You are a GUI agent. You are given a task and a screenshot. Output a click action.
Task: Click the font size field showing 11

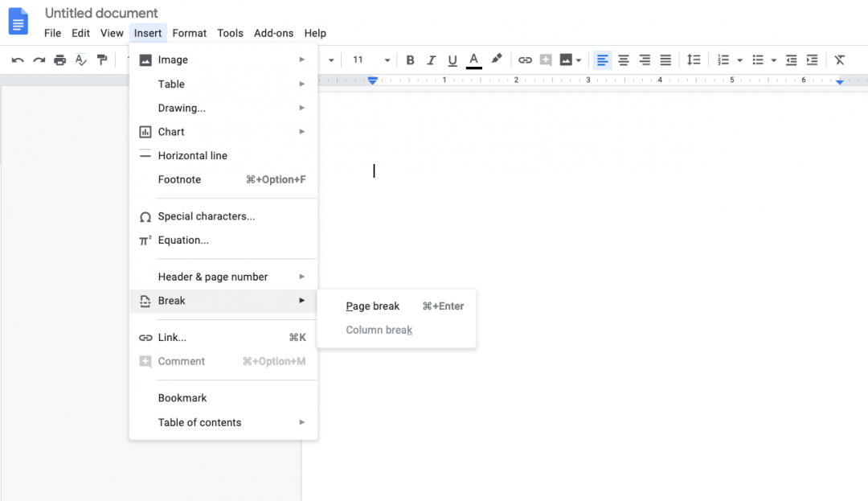click(x=358, y=60)
